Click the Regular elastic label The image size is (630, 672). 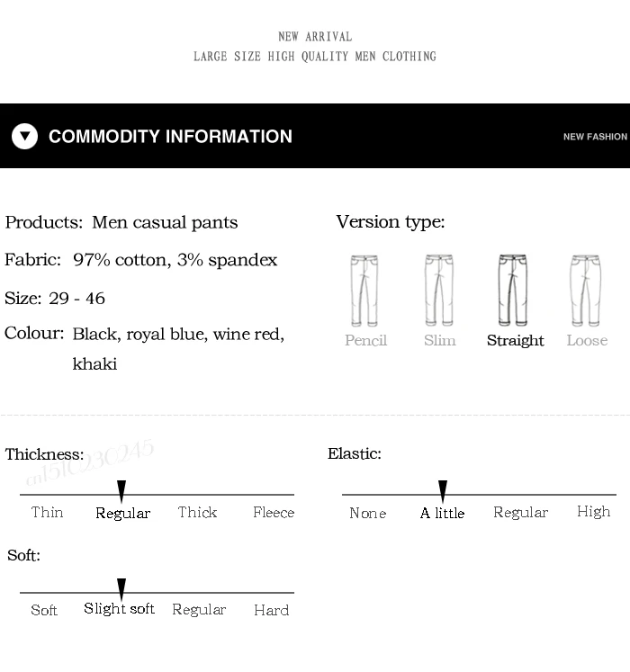520,513
